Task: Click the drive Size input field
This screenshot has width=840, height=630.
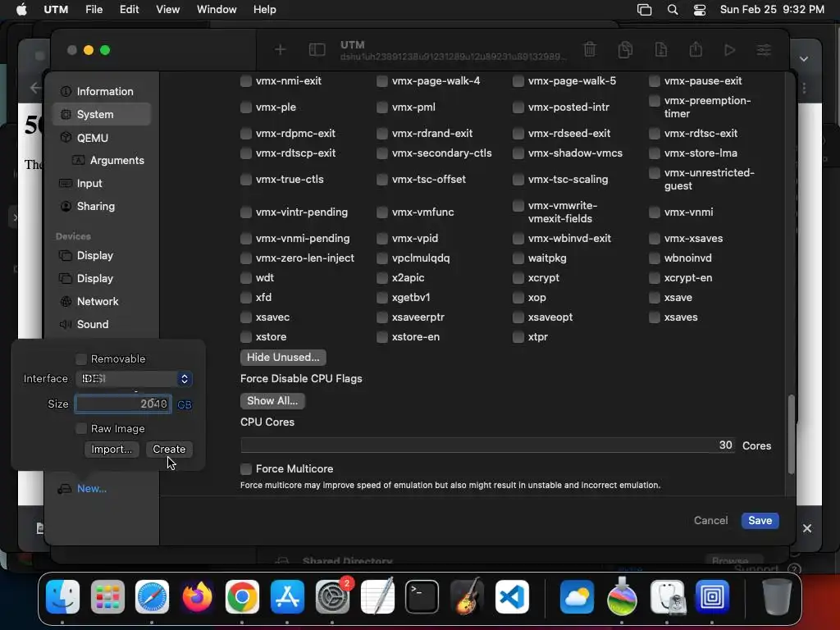Action: coord(123,404)
